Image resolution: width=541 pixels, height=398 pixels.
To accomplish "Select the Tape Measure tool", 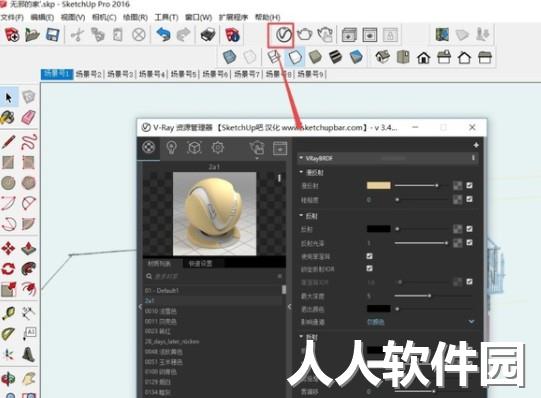I will (8, 313).
